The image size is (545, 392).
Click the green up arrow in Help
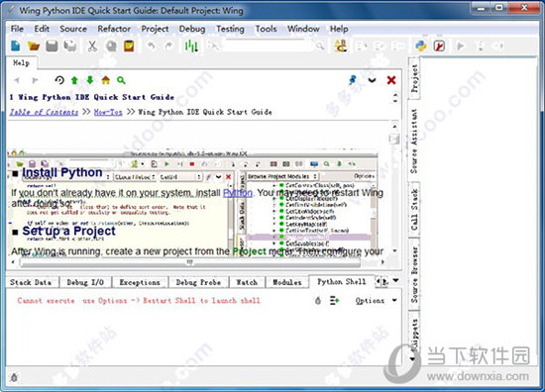point(74,80)
